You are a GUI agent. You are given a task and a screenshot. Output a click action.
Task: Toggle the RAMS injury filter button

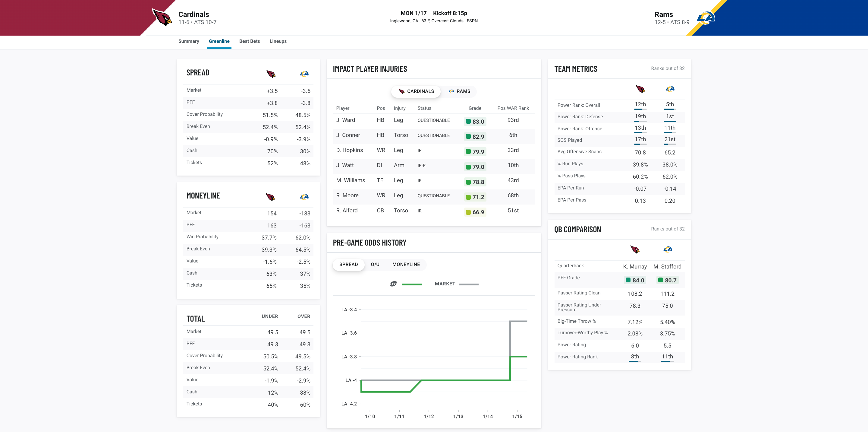tap(459, 91)
